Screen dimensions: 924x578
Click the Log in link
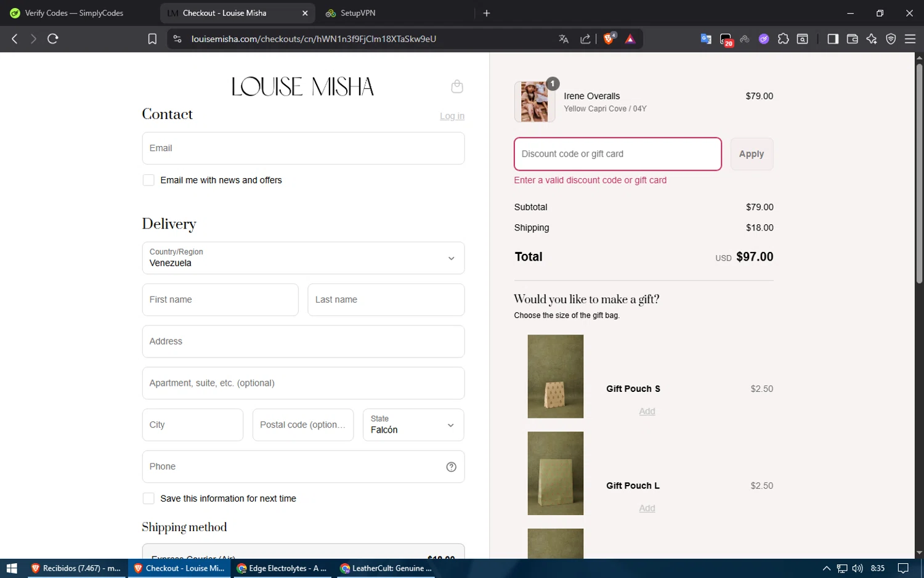click(452, 116)
